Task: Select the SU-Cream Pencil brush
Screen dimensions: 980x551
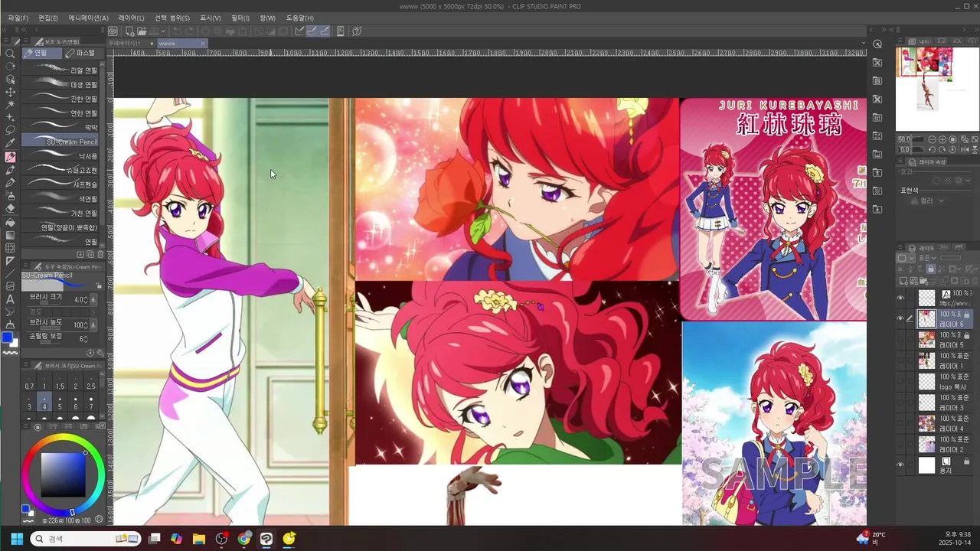Action: tap(61, 142)
